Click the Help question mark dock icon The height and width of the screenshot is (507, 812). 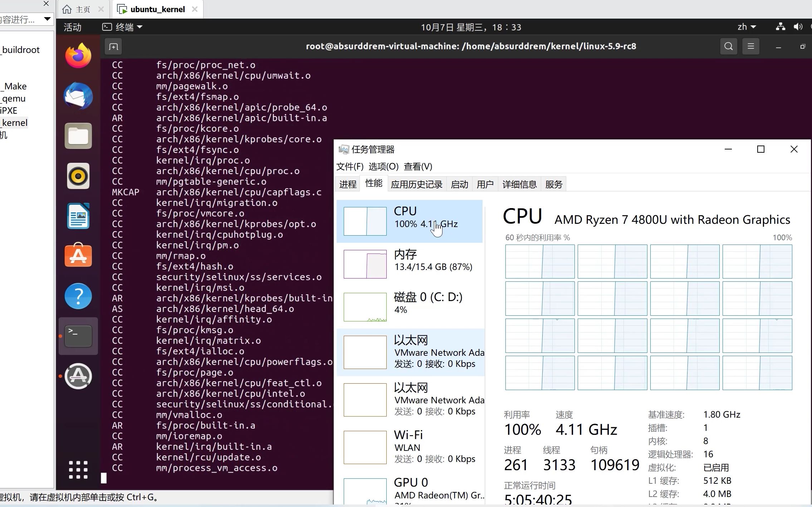[78, 296]
